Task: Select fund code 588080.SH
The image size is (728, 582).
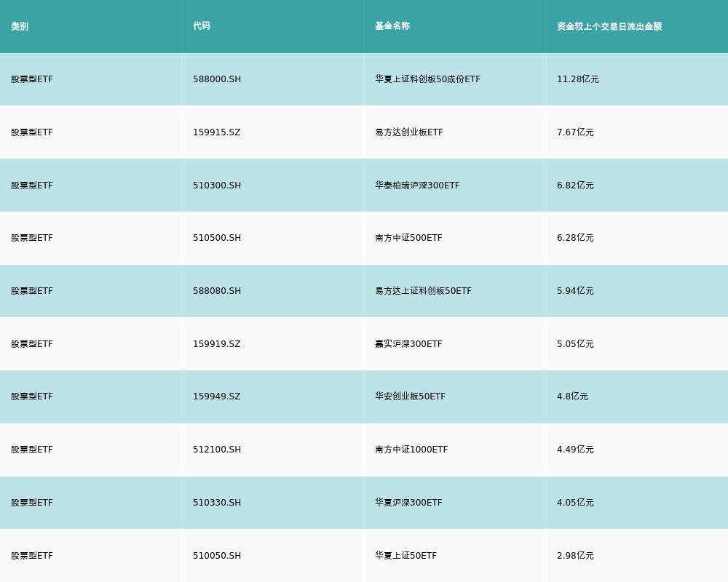Action: click(x=217, y=291)
